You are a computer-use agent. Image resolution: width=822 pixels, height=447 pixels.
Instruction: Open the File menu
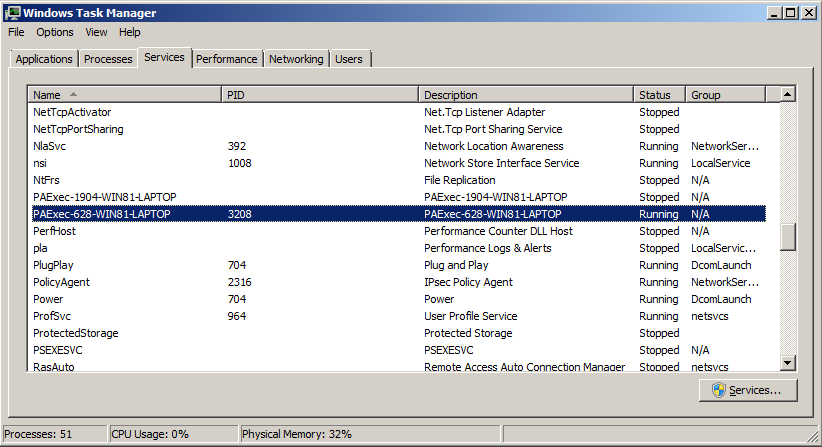pyautogui.click(x=16, y=32)
